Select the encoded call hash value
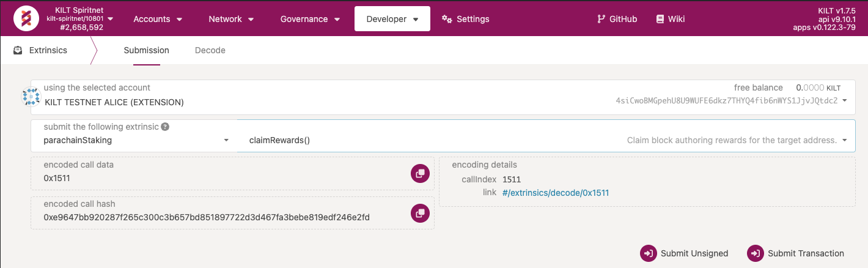The height and width of the screenshot is (268, 868). click(x=207, y=217)
